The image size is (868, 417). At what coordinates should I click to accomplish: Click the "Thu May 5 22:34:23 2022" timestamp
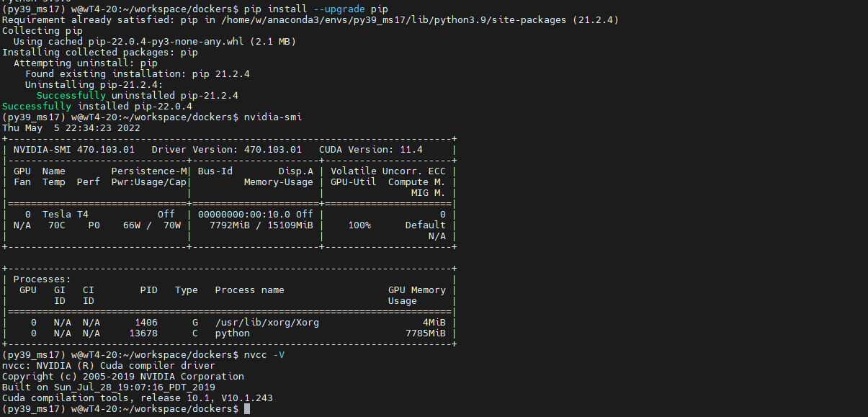71,128
